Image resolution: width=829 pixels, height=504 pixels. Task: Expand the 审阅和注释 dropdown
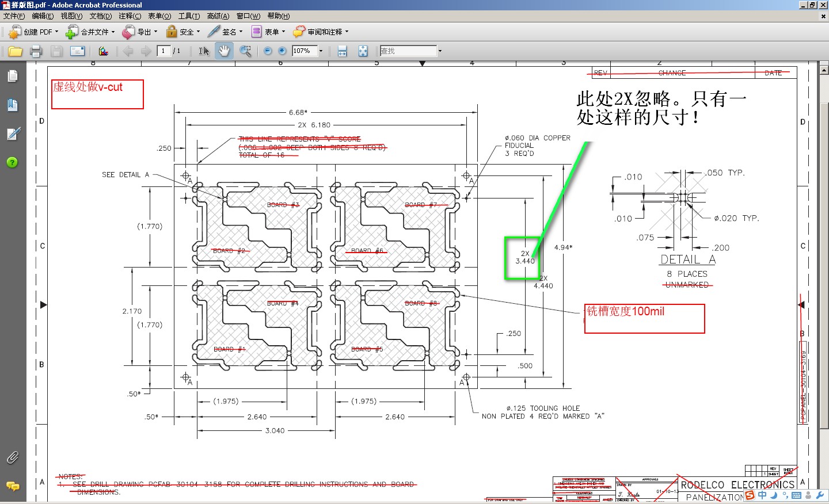pos(347,32)
